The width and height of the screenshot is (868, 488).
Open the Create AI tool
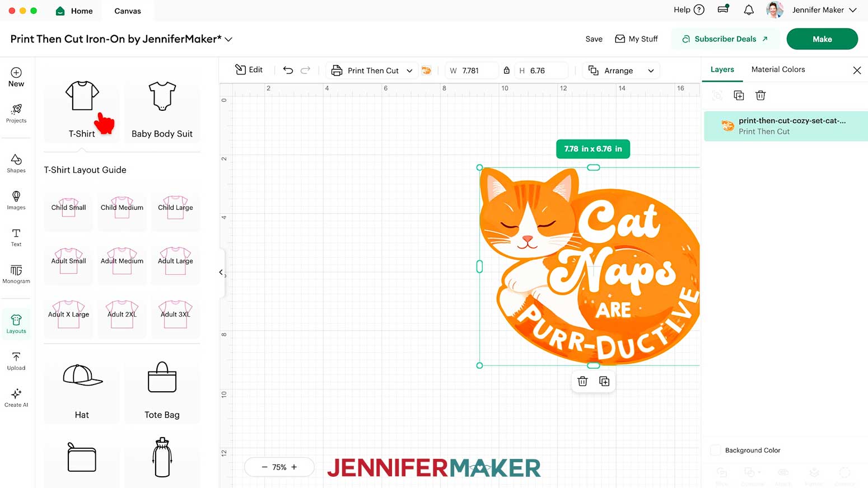click(x=16, y=398)
